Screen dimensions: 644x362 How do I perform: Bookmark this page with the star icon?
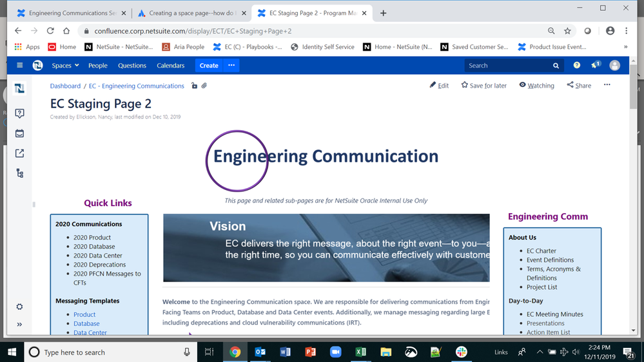click(x=567, y=31)
